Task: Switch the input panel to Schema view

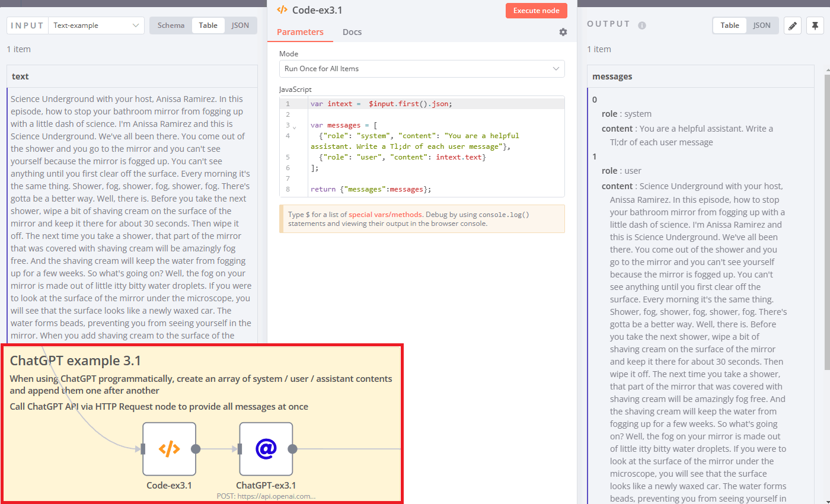Action: click(171, 25)
